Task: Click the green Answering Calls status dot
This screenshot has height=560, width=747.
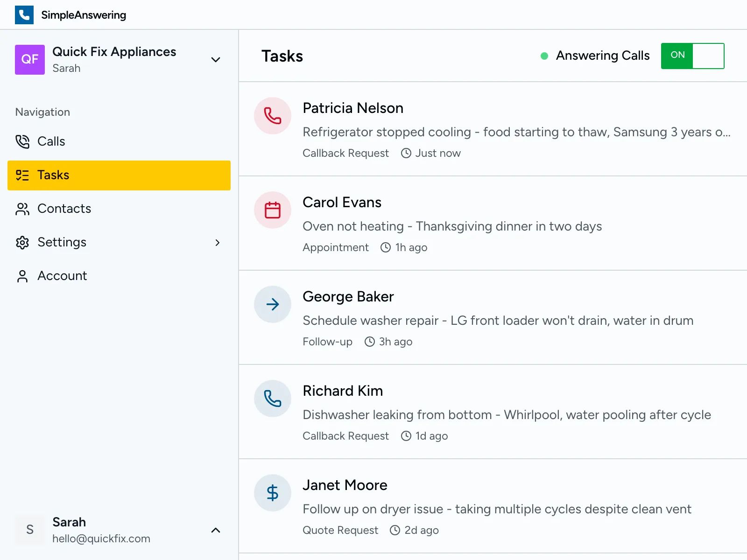Action: click(x=544, y=56)
